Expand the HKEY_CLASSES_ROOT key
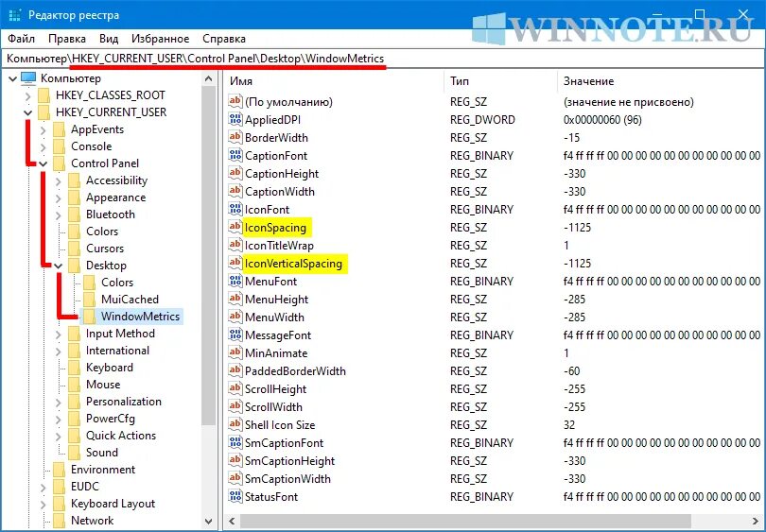This screenshot has height=532, width=766. (27, 95)
